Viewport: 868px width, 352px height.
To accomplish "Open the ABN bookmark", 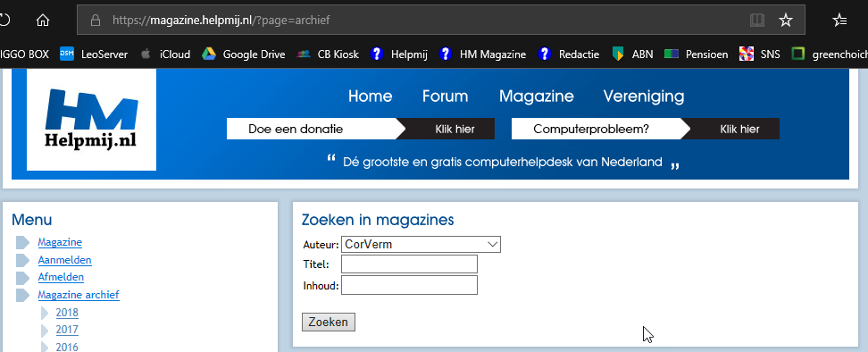I will tap(633, 54).
